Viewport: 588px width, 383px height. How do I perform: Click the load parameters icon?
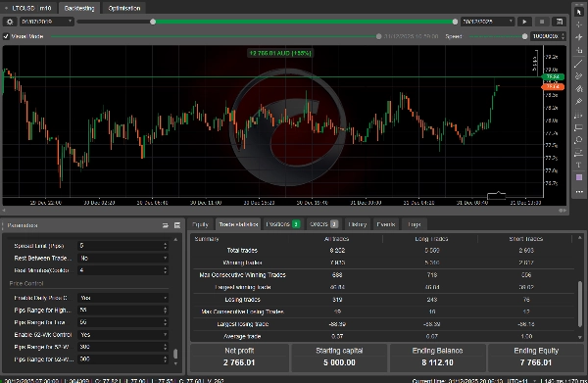[x=166, y=225]
